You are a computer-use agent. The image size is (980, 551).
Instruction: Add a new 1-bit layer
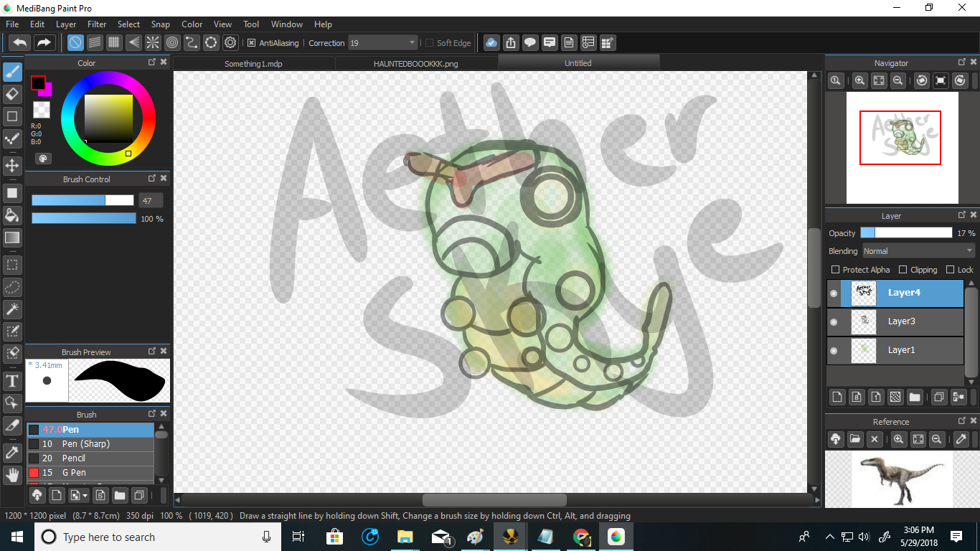[x=875, y=397]
